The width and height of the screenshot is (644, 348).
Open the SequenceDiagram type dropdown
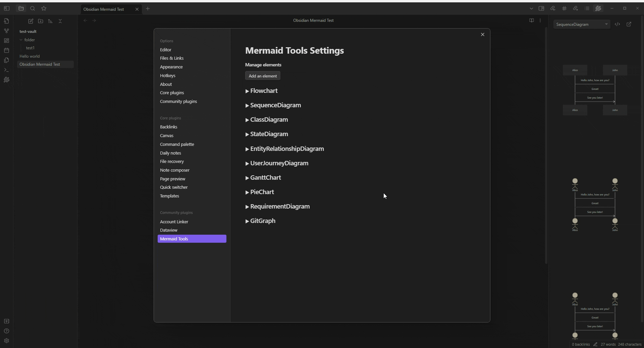[x=582, y=24]
